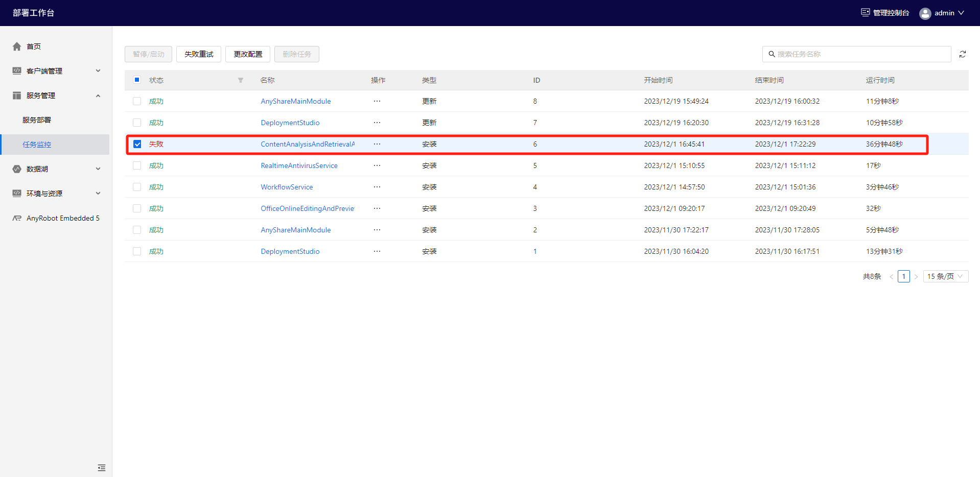Image resolution: width=980 pixels, height=477 pixels.
Task: Select checkbox for RealtimeAntivirusService row
Action: coord(137,165)
